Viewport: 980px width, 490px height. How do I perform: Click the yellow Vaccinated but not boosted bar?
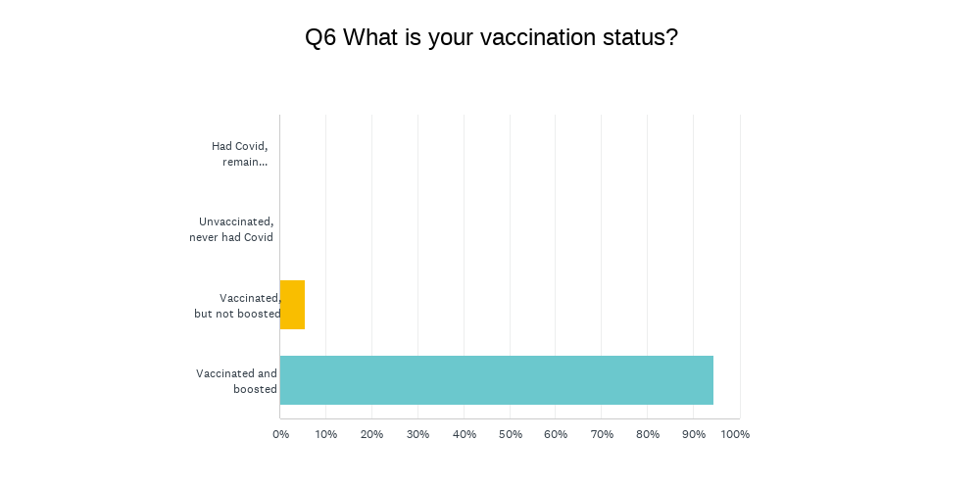pyautogui.click(x=292, y=305)
